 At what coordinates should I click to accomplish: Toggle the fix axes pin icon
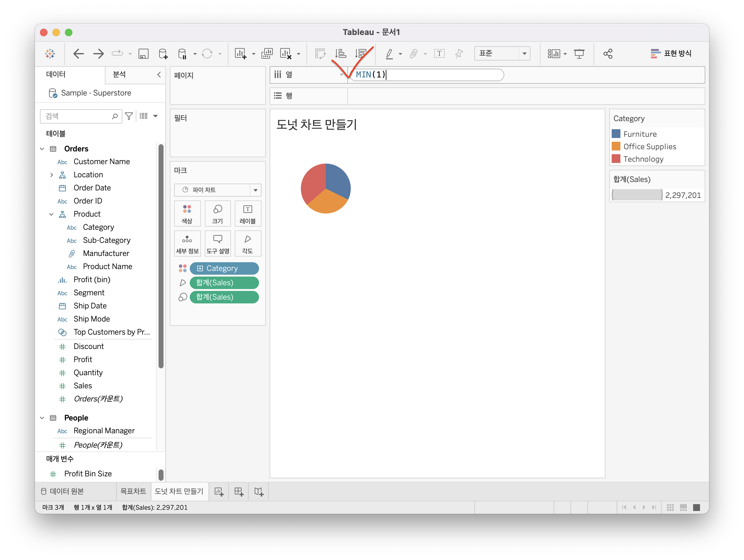pyautogui.click(x=459, y=53)
